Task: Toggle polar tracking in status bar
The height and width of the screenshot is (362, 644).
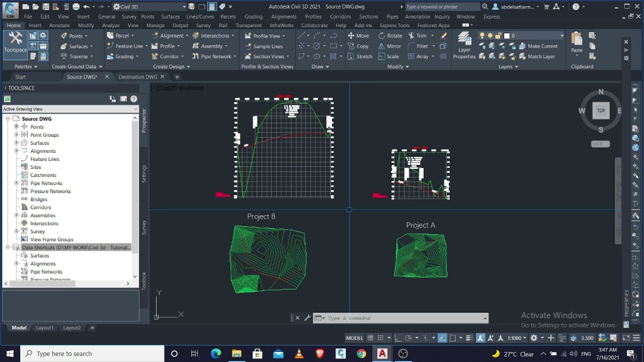Action: [x=408, y=338]
